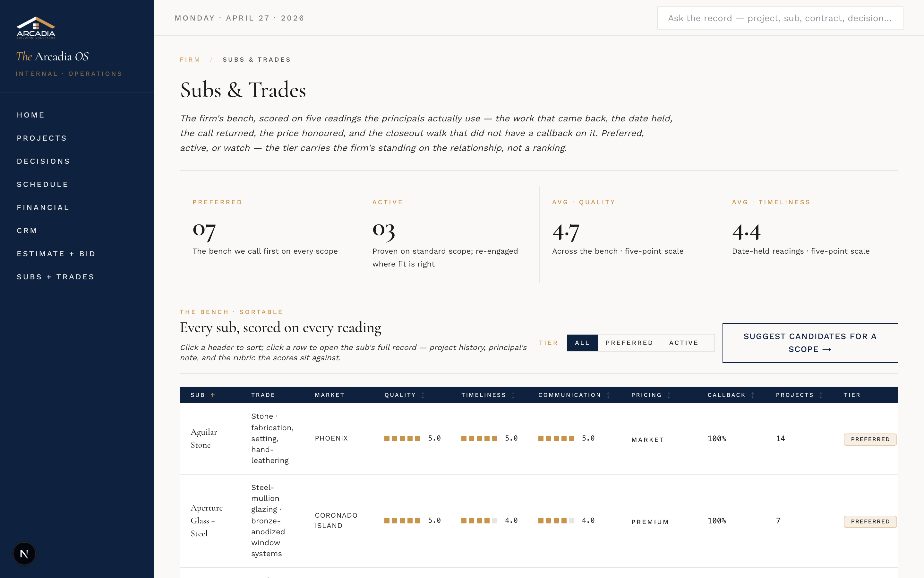Click the Active 03 stat card
Image resolution: width=924 pixels, height=578 pixels.
(449, 234)
